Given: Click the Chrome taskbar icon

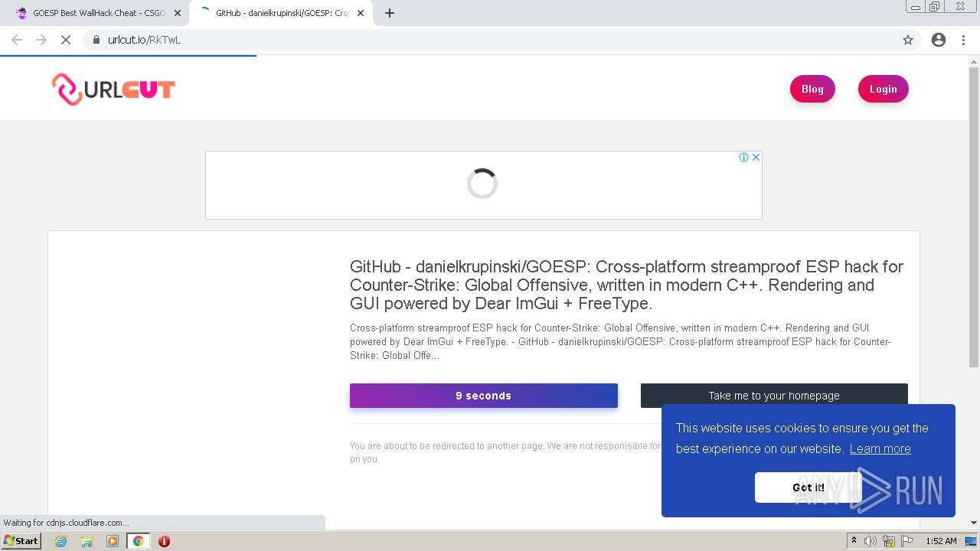Looking at the screenshot, I should [138, 541].
